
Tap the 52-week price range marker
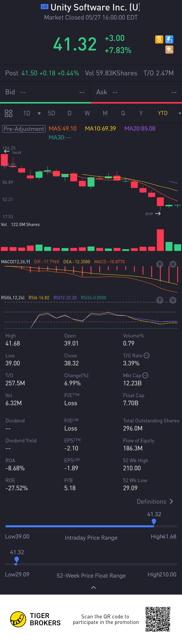pos(17,560)
